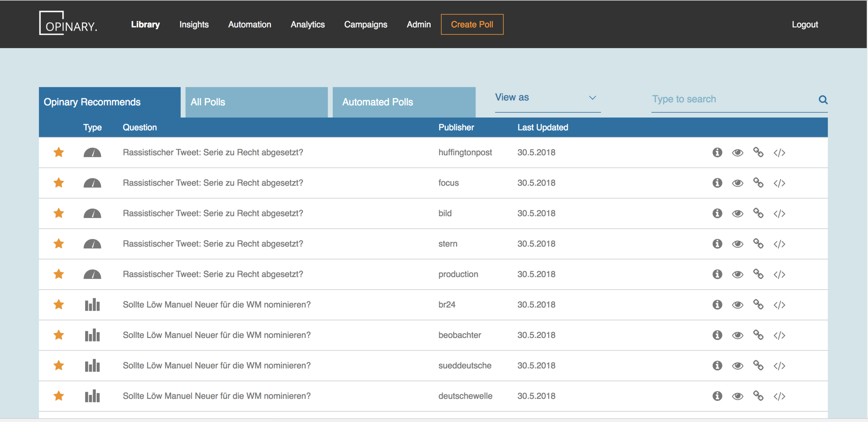Image resolution: width=868 pixels, height=422 pixels.
Task: Click the Opinary logo
Action: [x=68, y=24]
